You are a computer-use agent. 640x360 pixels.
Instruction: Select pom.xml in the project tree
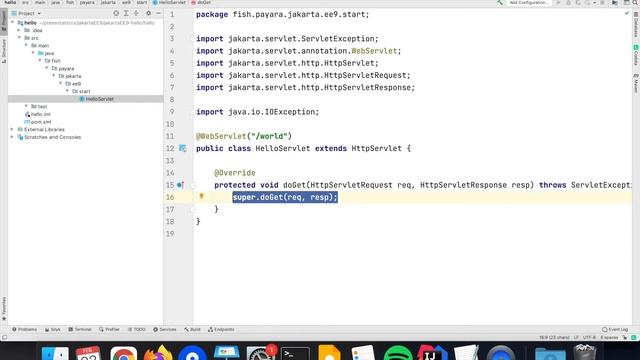pyautogui.click(x=38, y=122)
